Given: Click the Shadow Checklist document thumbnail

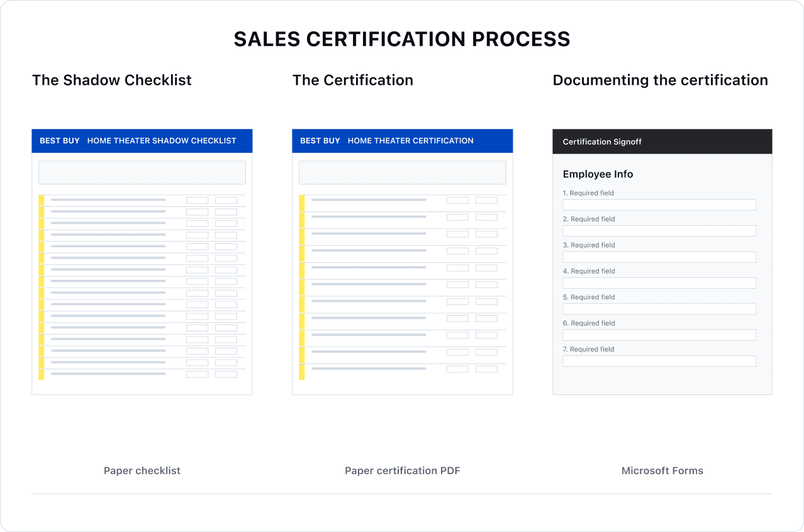Looking at the screenshot, I should point(142,262).
